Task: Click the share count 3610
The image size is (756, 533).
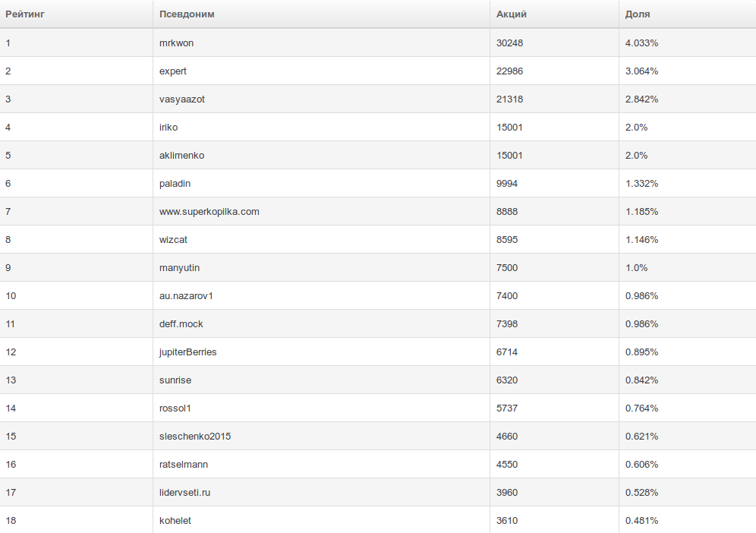Action: click(507, 520)
